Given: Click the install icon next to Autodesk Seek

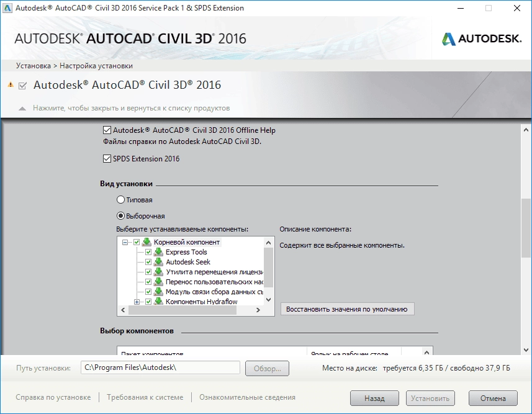Looking at the screenshot, I should point(158,262).
